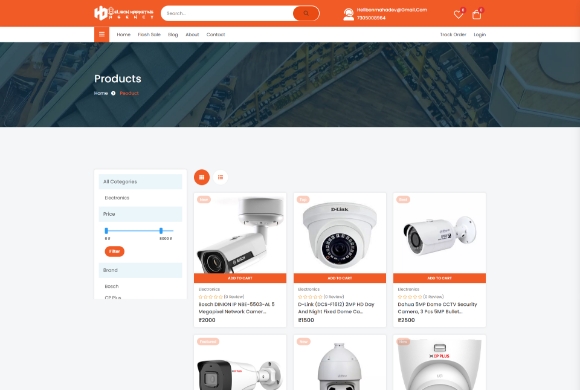The image size is (580, 390).
Task: Open the Home nav link
Action: (x=124, y=34)
